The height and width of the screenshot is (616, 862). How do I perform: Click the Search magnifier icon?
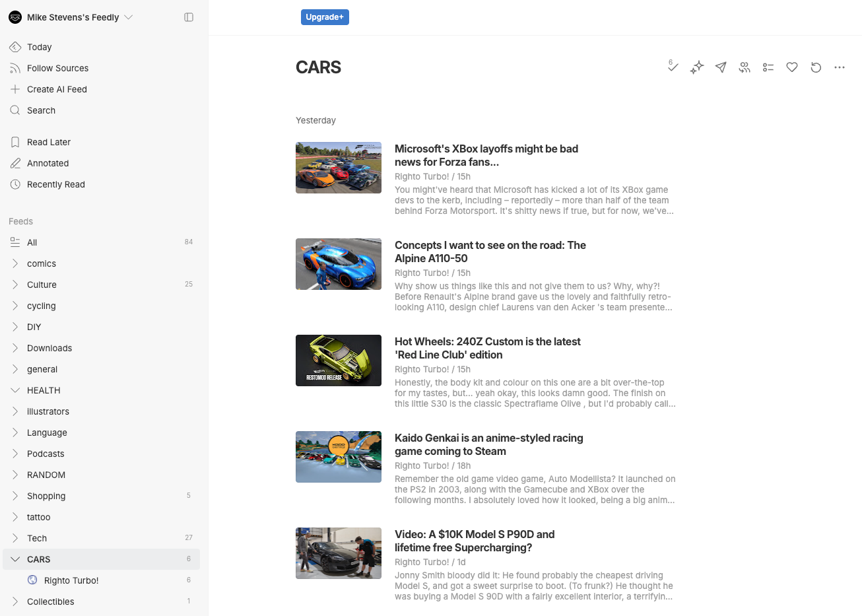[x=15, y=110]
